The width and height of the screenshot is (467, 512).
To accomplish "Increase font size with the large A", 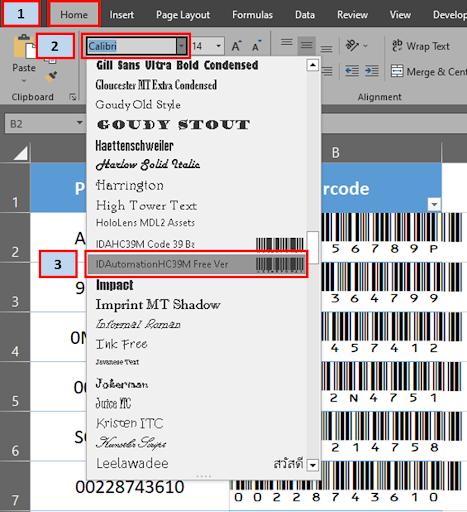I will [x=236, y=46].
